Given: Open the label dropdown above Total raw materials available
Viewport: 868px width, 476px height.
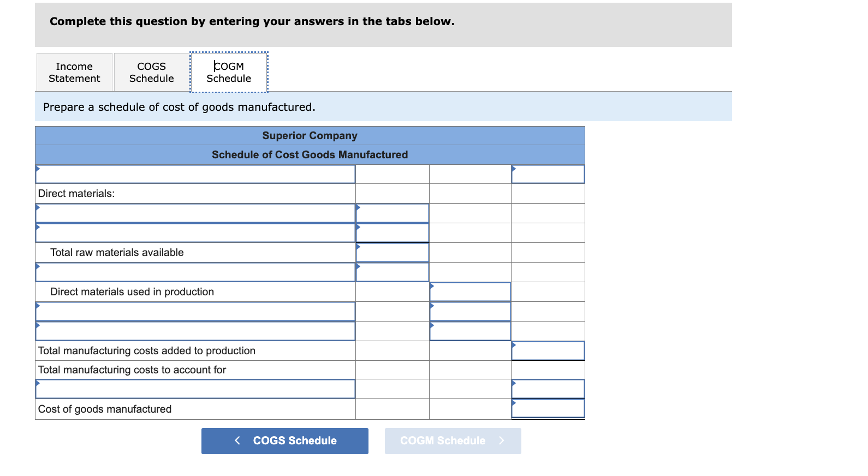Looking at the screenshot, I should pyautogui.click(x=195, y=233).
